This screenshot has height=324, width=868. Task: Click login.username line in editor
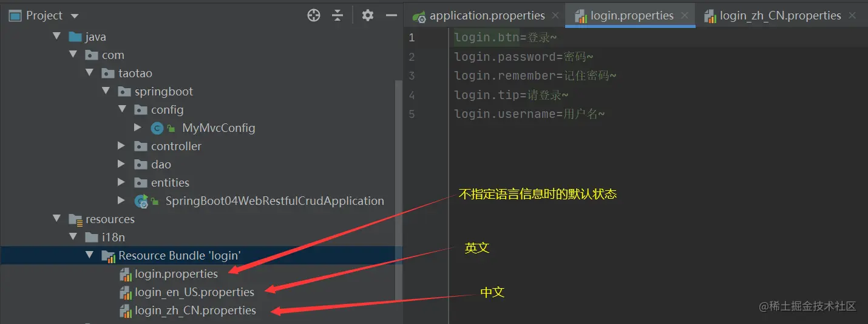529,114
